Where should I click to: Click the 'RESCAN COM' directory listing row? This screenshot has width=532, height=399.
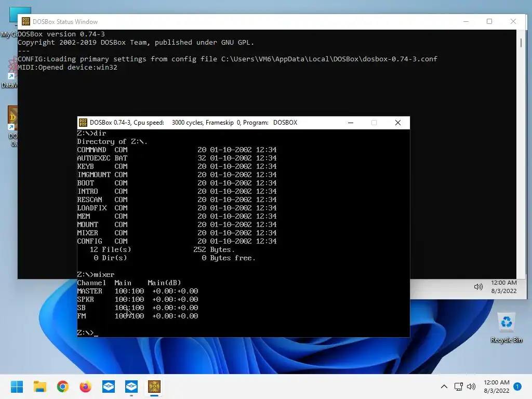tap(177, 199)
